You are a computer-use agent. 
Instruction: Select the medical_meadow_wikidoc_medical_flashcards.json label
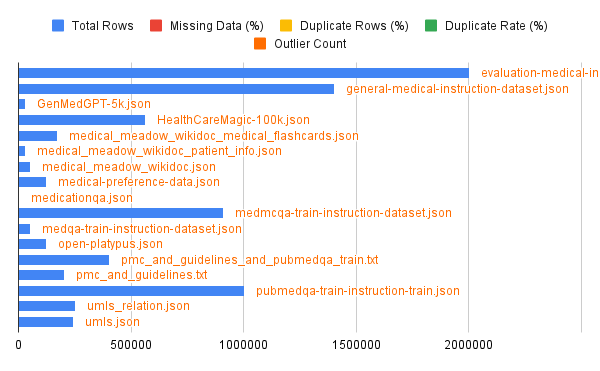tap(214, 136)
